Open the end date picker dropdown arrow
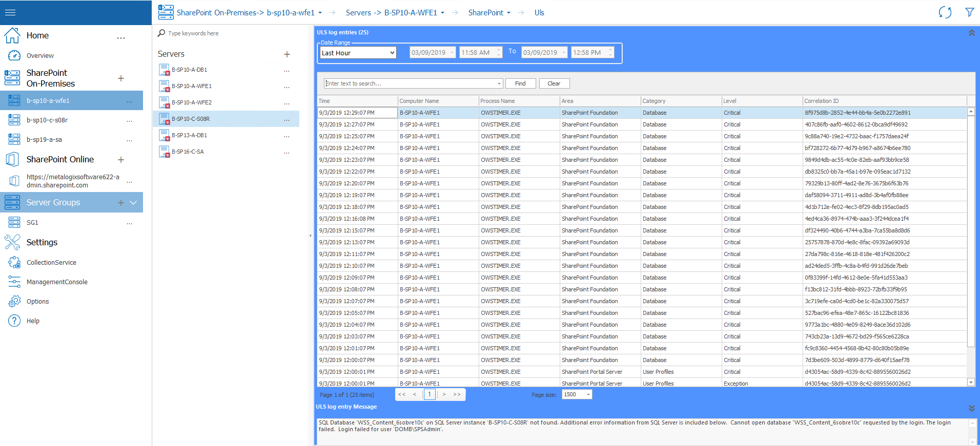The height and width of the screenshot is (446, 980). [564, 52]
